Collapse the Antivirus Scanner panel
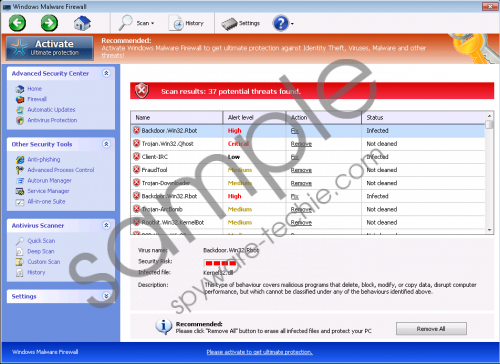The image size is (500, 364). 106,225
